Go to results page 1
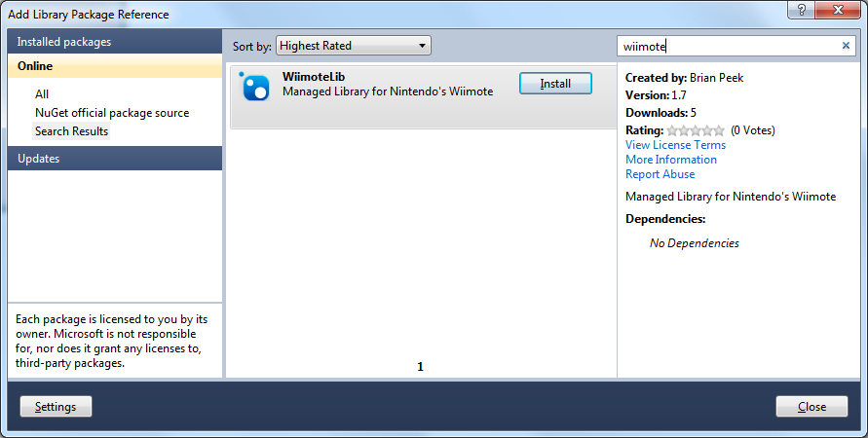This screenshot has height=438, width=868. pos(421,367)
